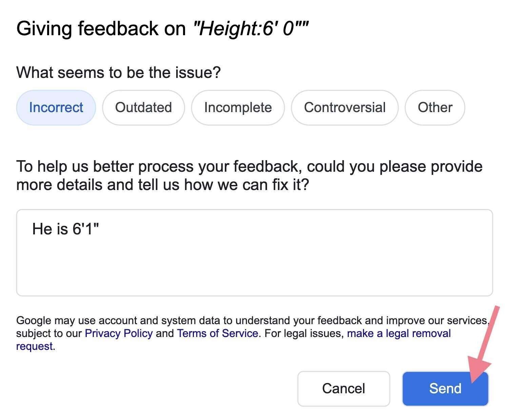Image resolution: width=505 pixels, height=420 pixels.
Task: Follow the Terms of Service hyperlink
Action: point(217,333)
